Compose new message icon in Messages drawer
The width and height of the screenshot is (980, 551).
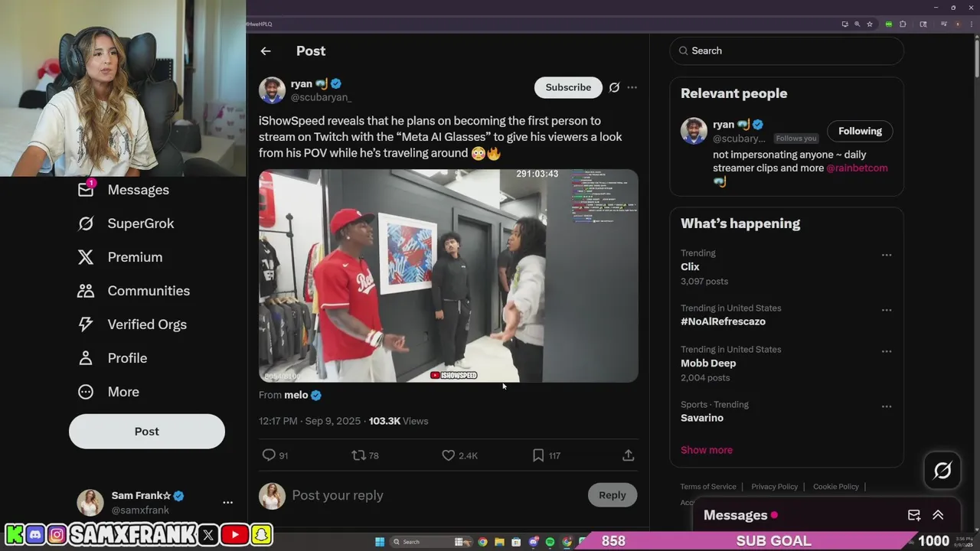(914, 515)
